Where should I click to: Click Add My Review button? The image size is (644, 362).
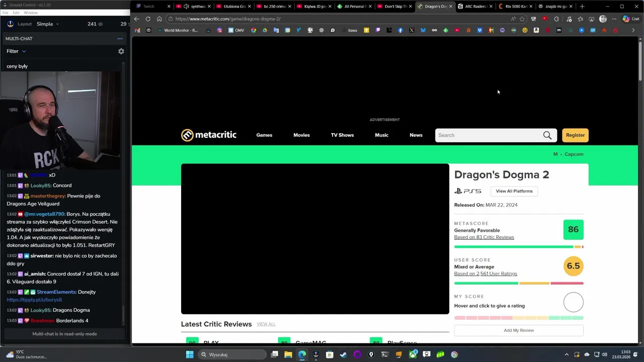[519, 330]
